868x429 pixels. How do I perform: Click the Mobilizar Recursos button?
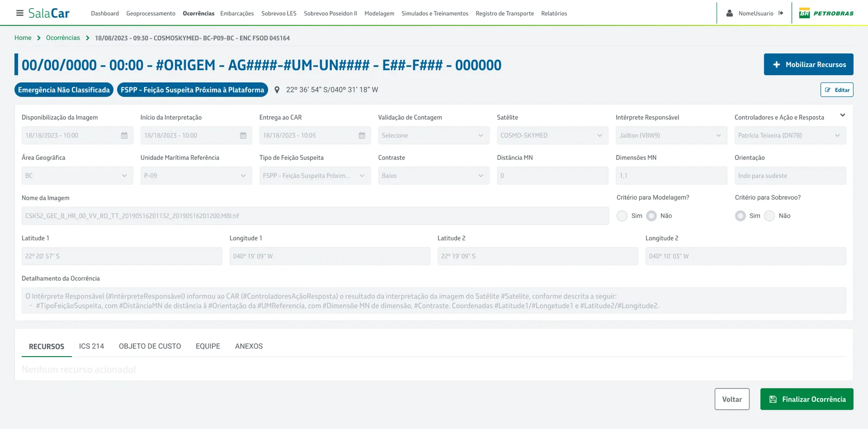click(x=808, y=64)
